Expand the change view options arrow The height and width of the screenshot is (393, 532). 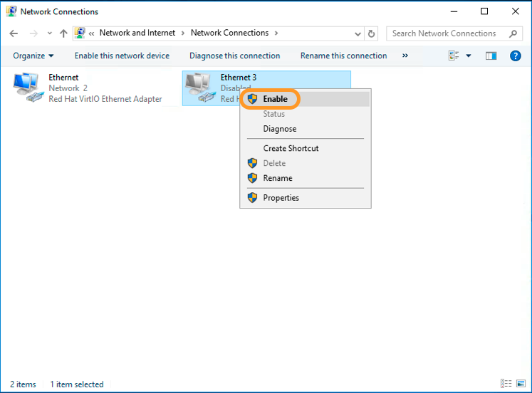469,56
